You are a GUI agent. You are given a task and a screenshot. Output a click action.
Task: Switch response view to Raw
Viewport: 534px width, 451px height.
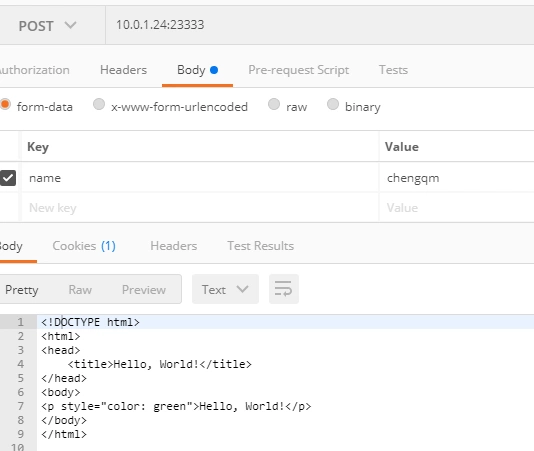coord(80,290)
